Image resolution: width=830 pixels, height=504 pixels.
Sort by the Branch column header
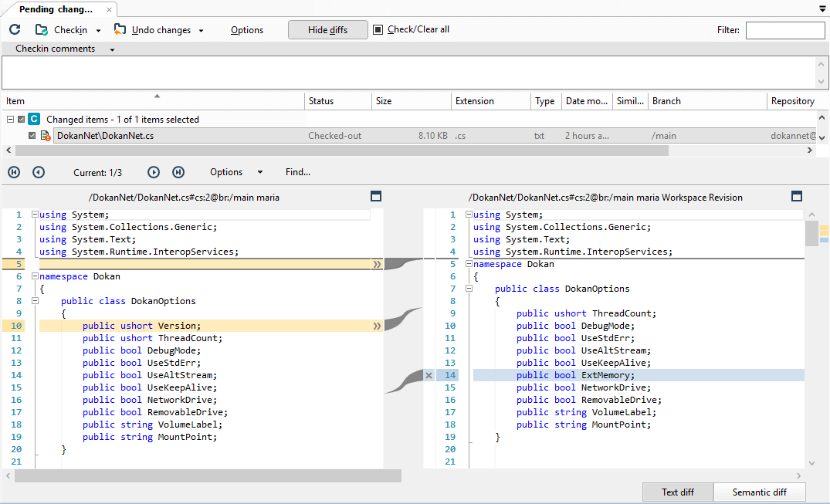(707, 101)
